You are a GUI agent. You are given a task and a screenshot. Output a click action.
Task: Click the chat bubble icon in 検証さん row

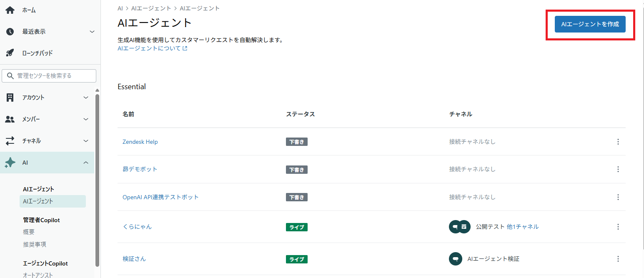click(x=456, y=258)
